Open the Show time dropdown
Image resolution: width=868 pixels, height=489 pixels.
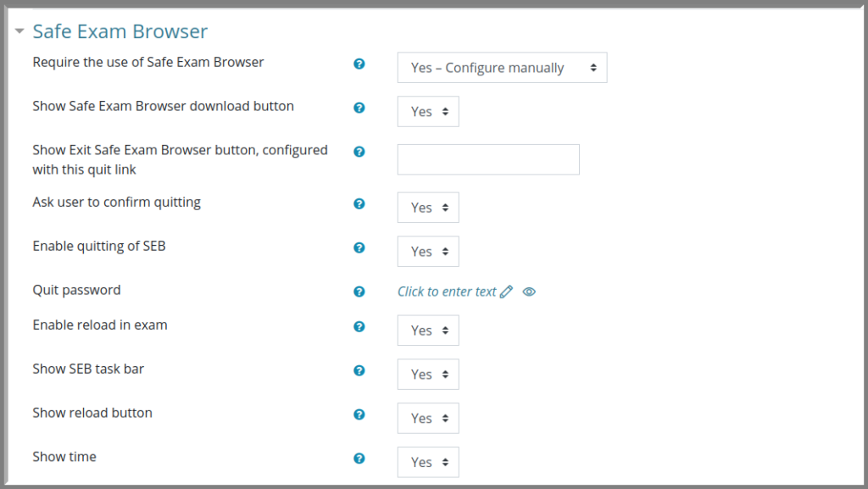428,463
